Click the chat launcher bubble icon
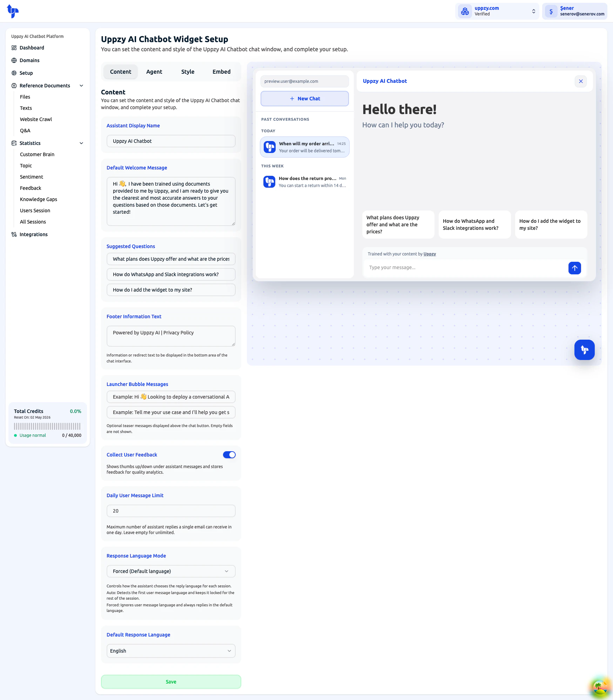Image resolution: width=613 pixels, height=700 pixels. pyautogui.click(x=585, y=350)
